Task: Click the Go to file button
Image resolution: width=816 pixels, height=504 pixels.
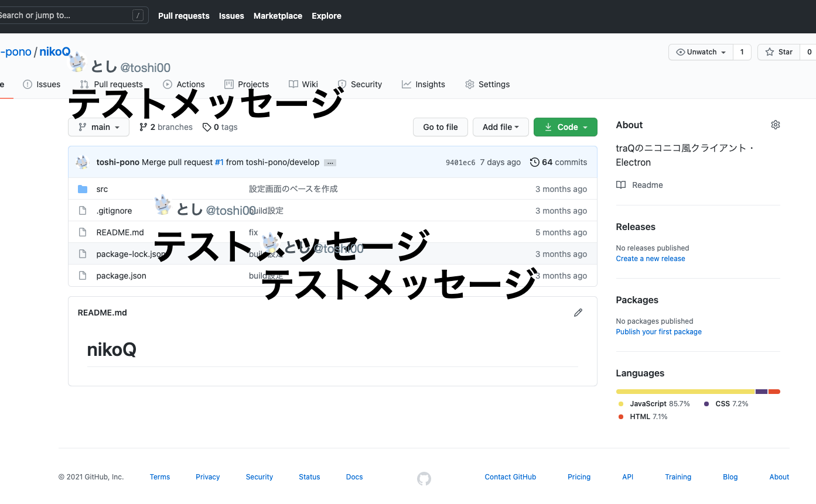Action: coord(440,127)
